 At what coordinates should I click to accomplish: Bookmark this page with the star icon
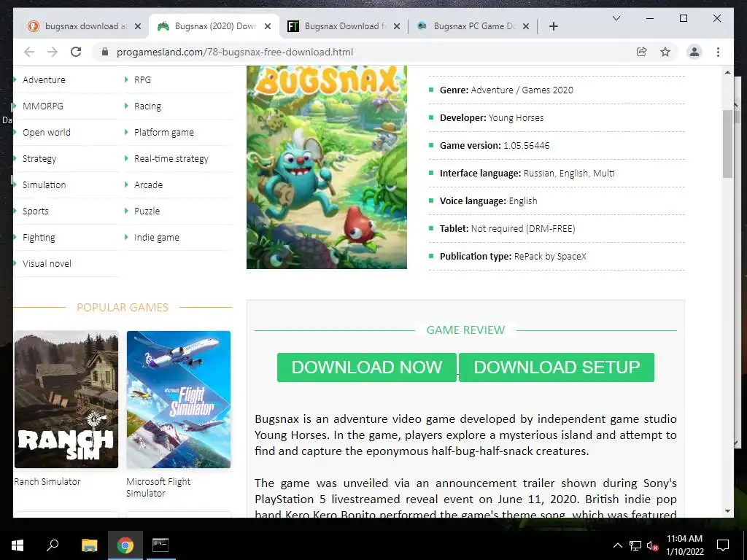click(665, 52)
